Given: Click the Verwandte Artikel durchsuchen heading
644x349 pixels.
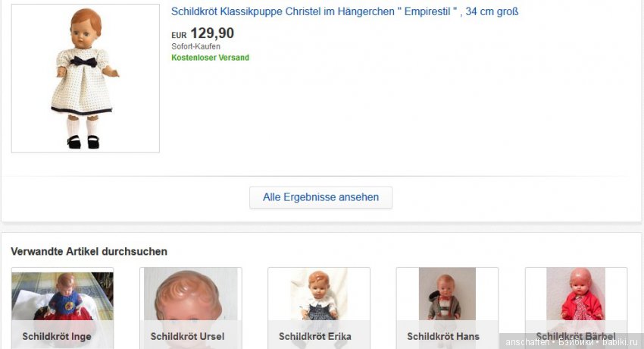Looking at the screenshot, I should coord(89,251).
